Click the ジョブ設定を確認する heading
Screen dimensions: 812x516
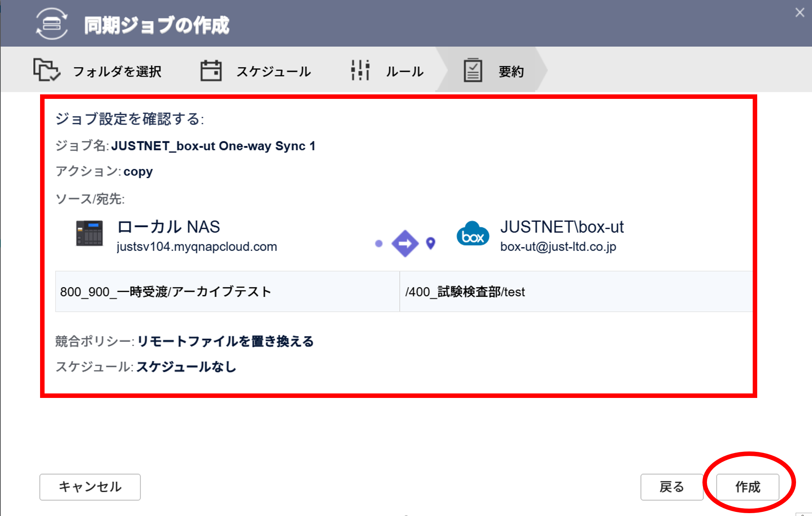[130, 119]
